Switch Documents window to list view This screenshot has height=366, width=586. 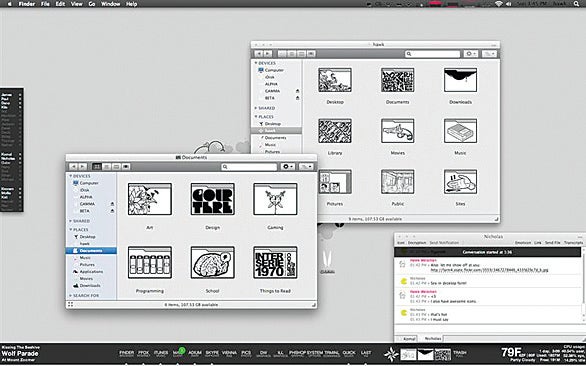tap(107, 166)
